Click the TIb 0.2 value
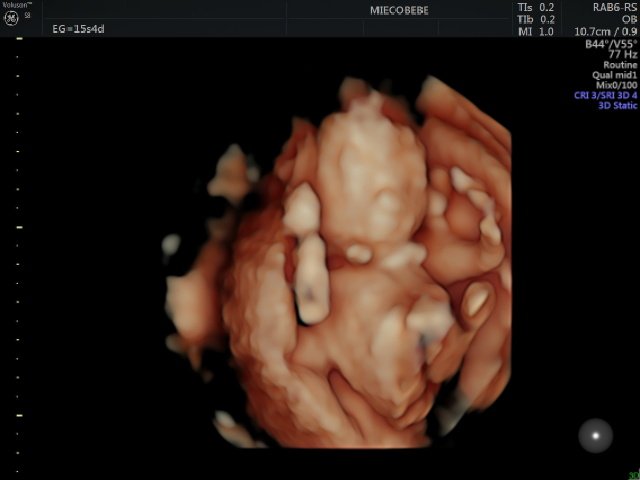 (x=536, y=20)
